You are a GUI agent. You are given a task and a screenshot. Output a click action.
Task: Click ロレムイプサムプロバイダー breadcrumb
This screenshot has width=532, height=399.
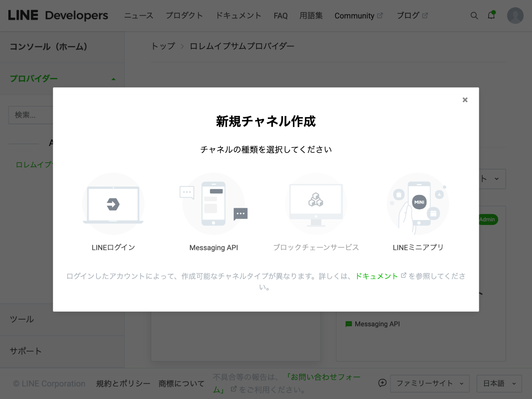242,46
